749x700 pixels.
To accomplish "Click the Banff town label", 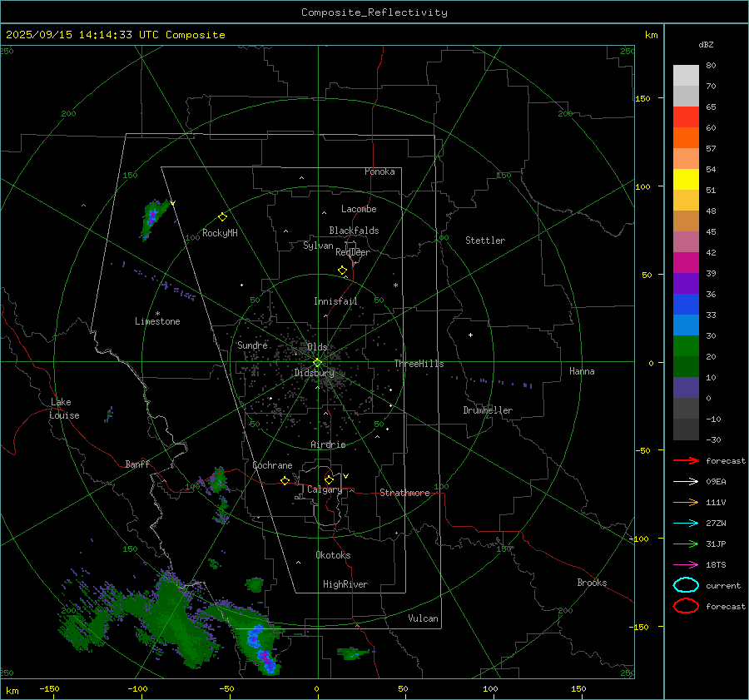I will (137, 464).
